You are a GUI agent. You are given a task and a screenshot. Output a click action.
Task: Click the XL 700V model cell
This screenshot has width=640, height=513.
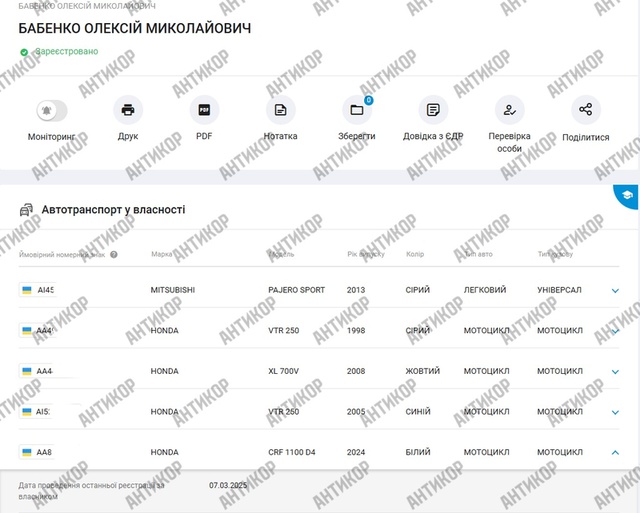[x=283, y=371]
